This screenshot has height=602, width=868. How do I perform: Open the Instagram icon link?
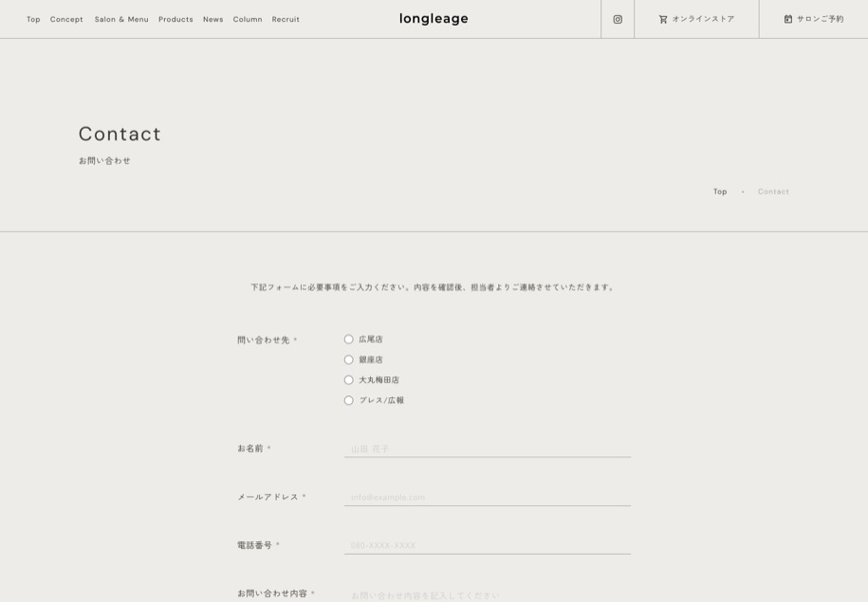coord(618,19)
